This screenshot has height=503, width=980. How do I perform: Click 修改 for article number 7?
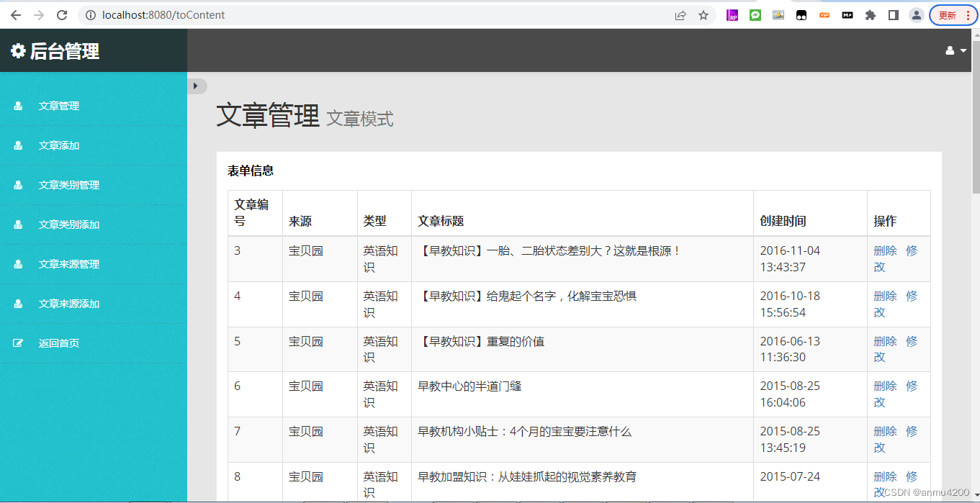[x=896, y=440]
